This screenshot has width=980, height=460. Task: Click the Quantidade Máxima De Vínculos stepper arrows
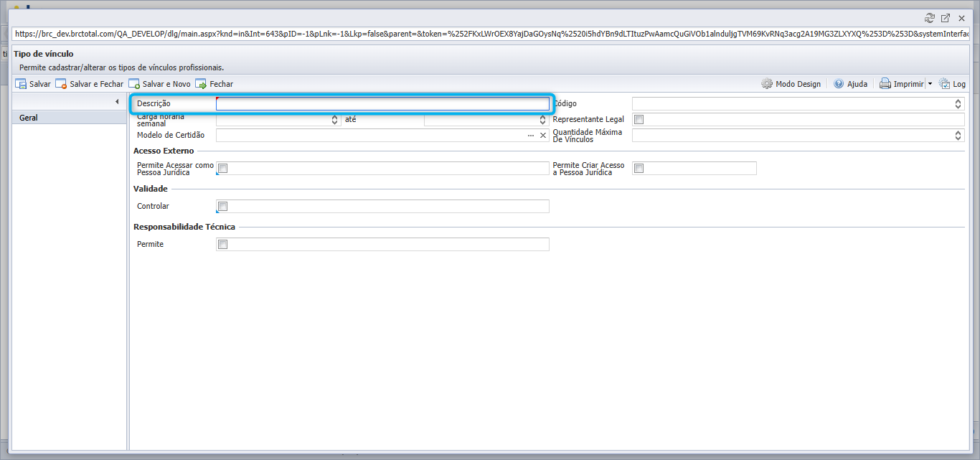click(x=958, y=136)
